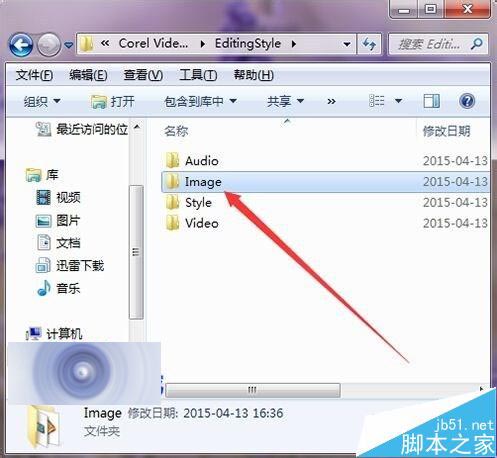
Task: Sort by 修改日期 column header
Action: [446, 131]
